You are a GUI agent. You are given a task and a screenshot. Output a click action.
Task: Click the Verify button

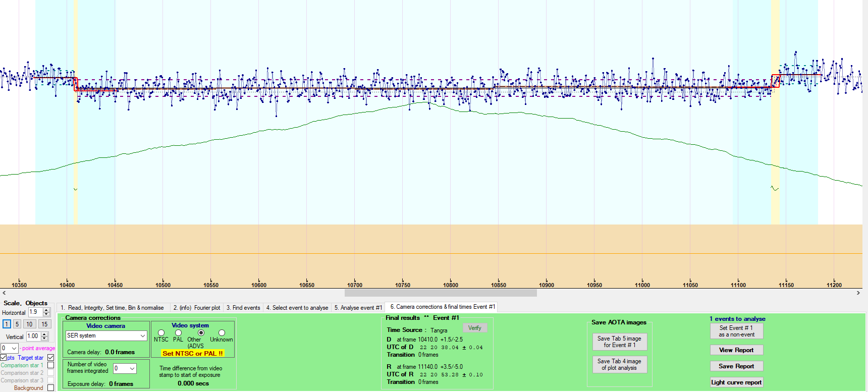point(474,328)
